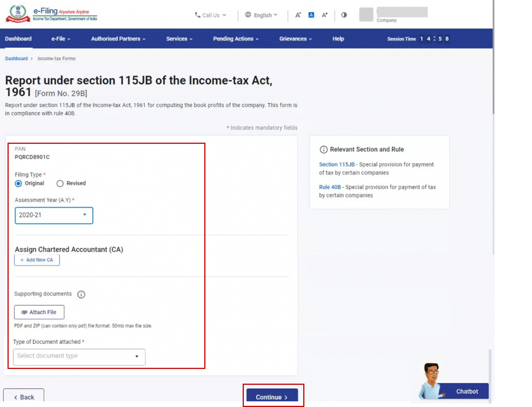
Task: Select the Revised filing type
Action: pos(60,183)
